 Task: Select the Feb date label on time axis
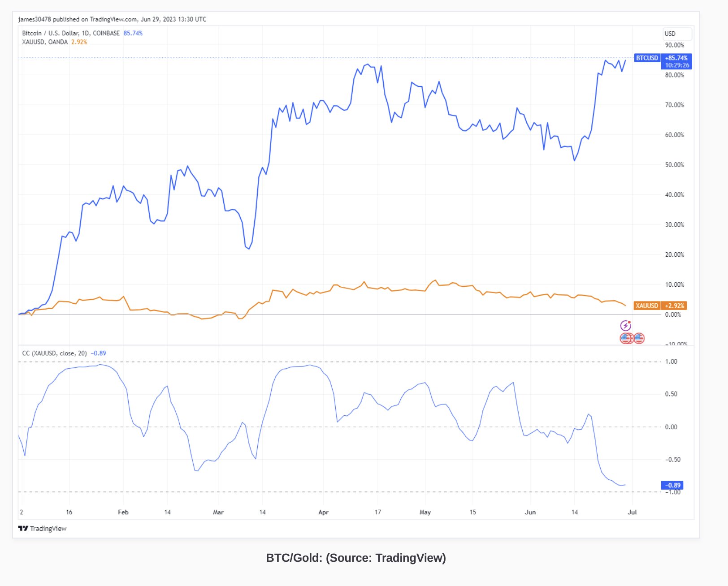(x=123, y=512)
